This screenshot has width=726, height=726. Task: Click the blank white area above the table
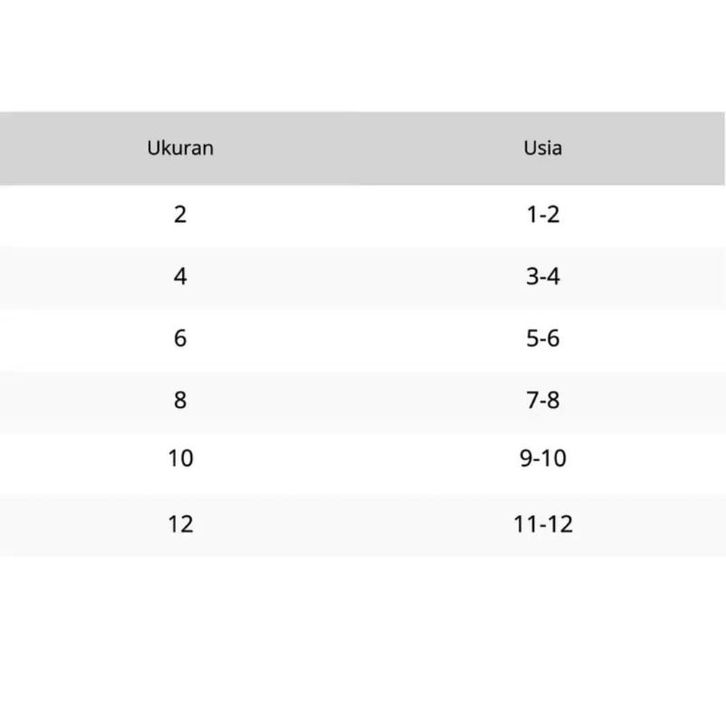(362, 55)
